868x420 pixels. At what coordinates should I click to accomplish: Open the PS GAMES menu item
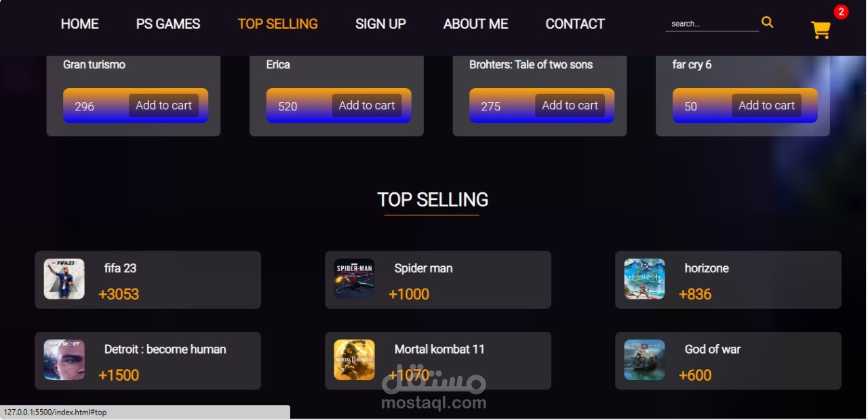[x=168, y=24]
